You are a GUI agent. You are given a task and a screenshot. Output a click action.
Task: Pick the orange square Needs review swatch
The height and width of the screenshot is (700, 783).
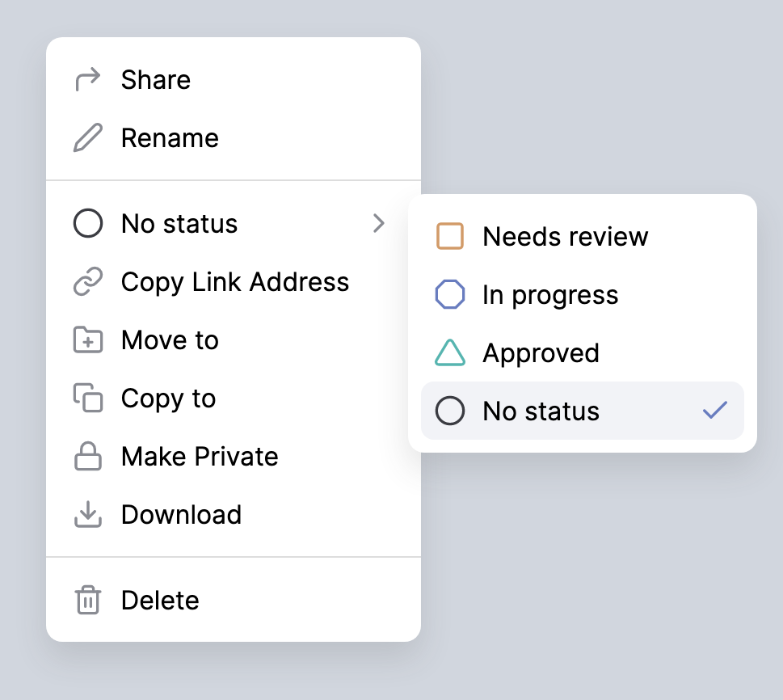point(450,236)
